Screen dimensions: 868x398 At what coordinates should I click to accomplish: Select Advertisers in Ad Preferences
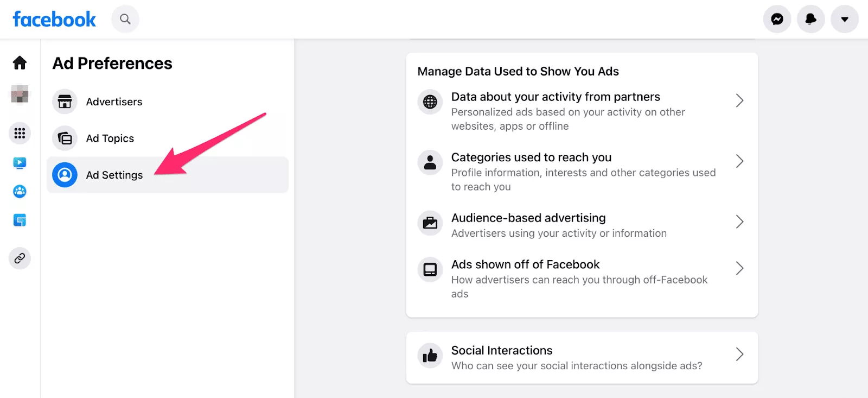tap(114, 102)
